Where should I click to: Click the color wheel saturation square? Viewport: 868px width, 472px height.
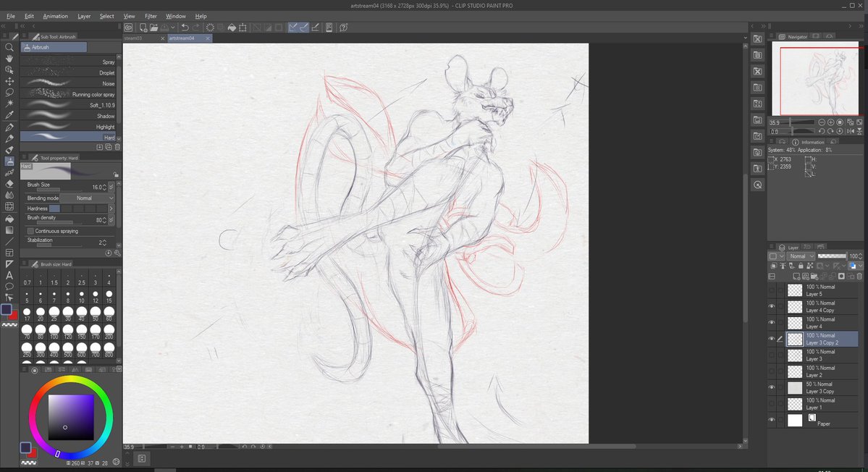pos(71,417)
